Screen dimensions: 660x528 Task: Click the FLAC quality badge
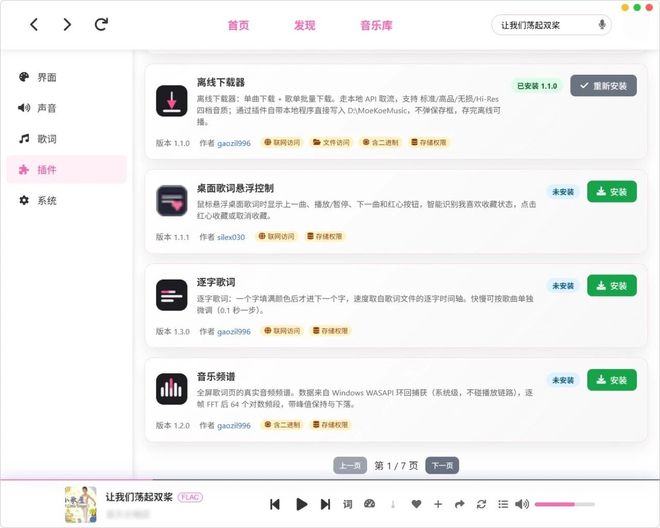click(x=190, y=497)
